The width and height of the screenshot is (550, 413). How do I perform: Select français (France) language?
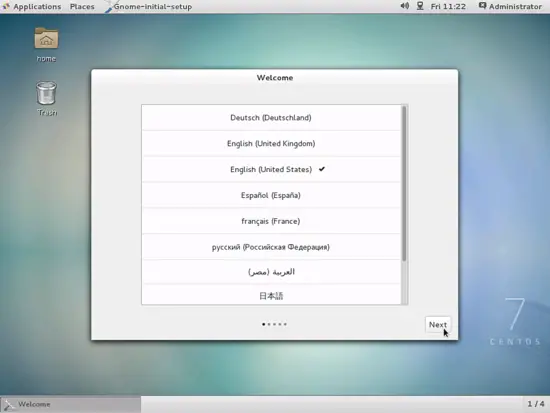pos(271,221)
